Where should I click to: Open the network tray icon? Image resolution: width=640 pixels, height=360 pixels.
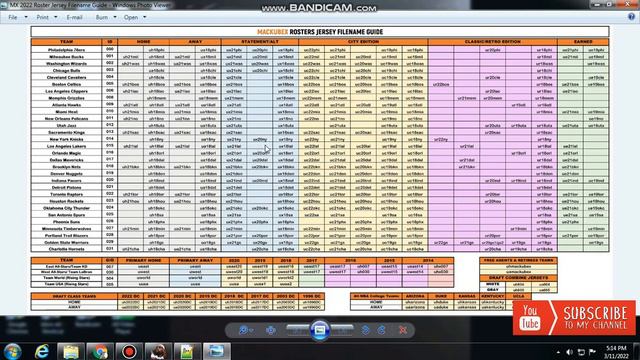coord(581,352)
